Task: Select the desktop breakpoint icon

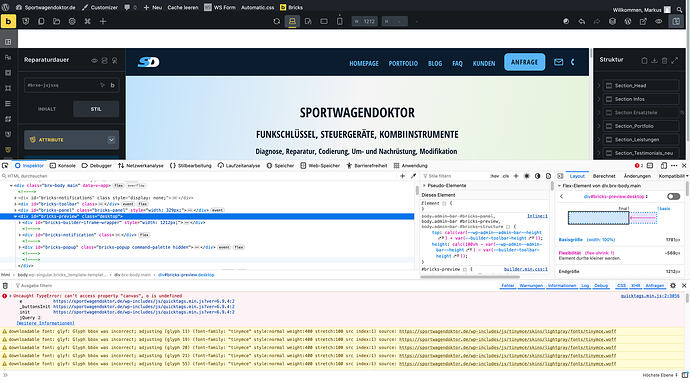Action: tap(292, 21)
